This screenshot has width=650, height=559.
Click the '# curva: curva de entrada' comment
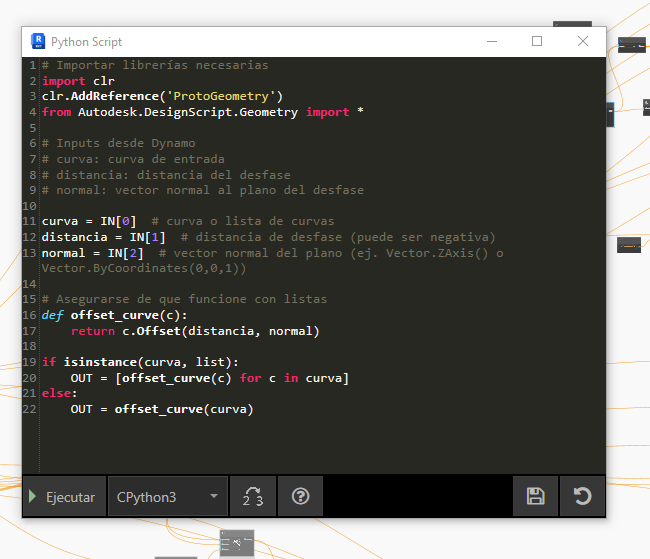(133, 159)
